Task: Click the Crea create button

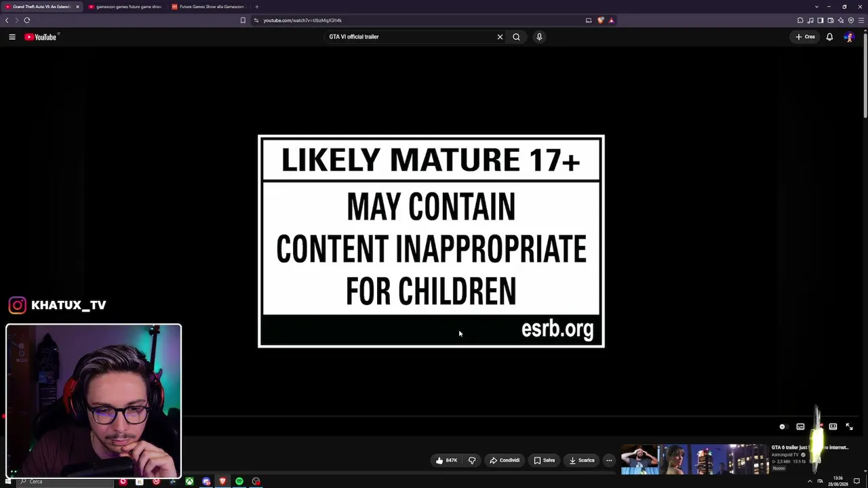Action: click(x=806, y=37)
